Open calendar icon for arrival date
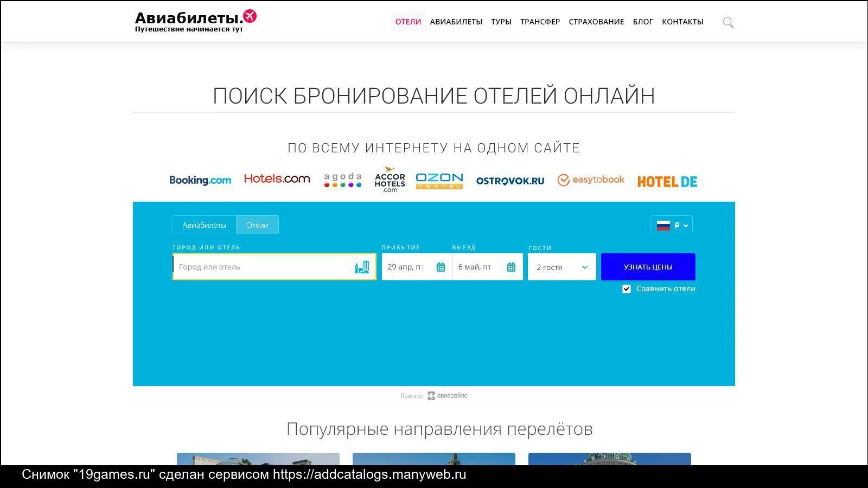This screenshot has width=868, height=488. 441,267
